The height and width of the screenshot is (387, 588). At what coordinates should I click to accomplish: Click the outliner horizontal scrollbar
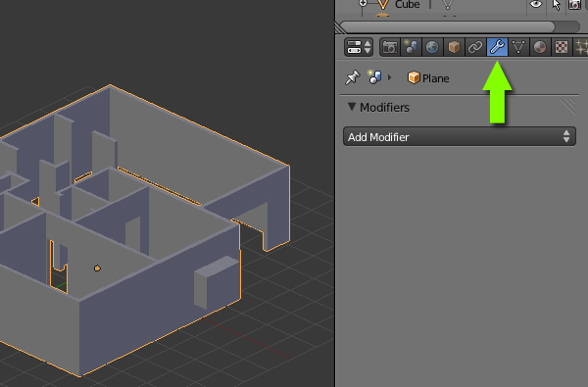point(447,27)
